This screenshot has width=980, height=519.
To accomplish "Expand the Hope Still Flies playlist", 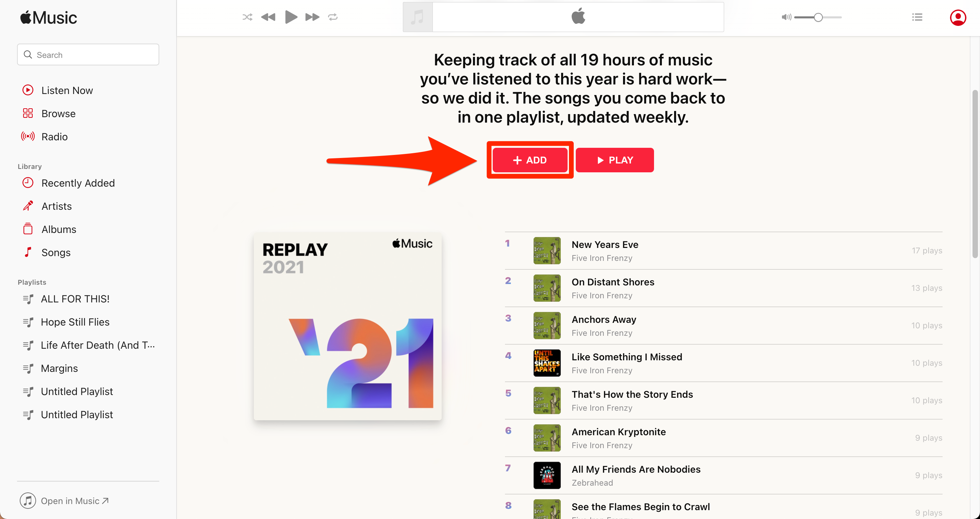I will 75,322.
